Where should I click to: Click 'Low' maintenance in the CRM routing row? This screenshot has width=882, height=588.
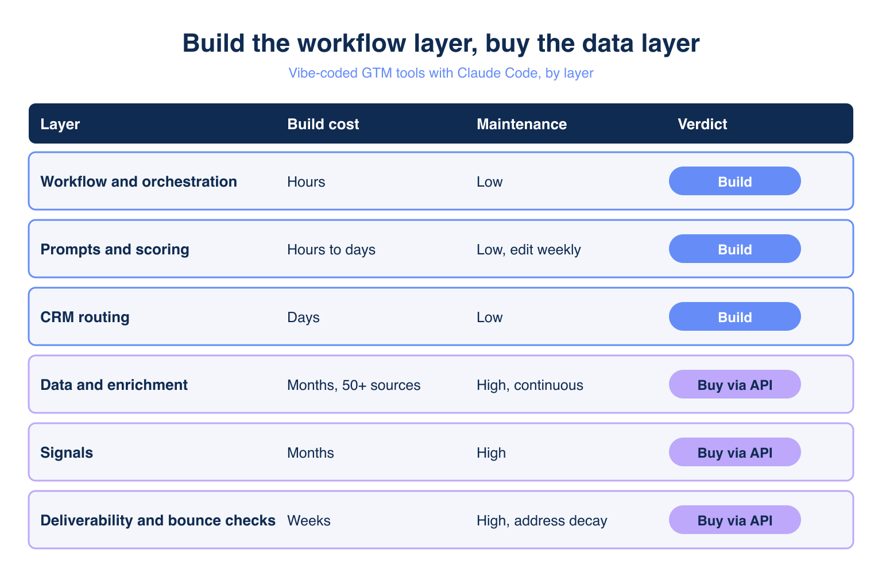pos(489,317)
